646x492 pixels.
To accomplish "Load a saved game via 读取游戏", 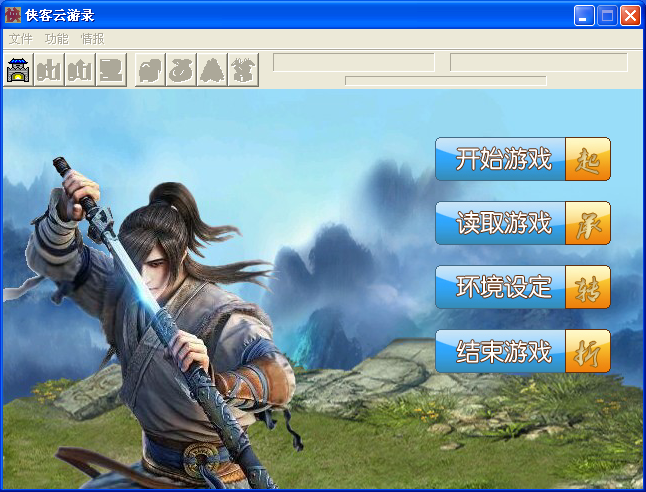I will [x=523, y=223].
